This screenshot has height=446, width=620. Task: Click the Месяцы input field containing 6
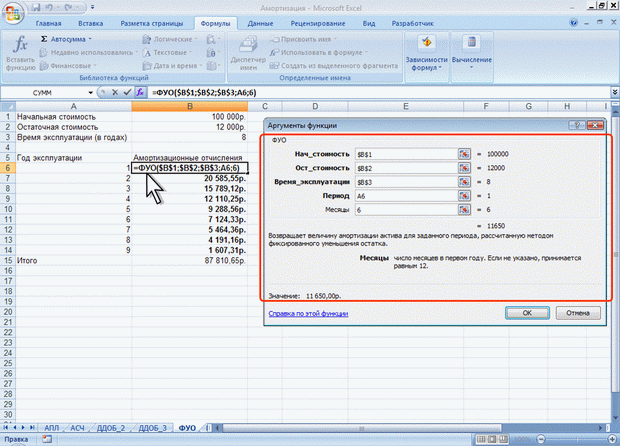[406, 210]
